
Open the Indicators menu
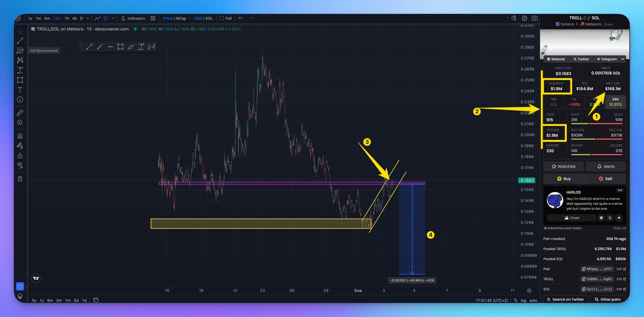133,18
